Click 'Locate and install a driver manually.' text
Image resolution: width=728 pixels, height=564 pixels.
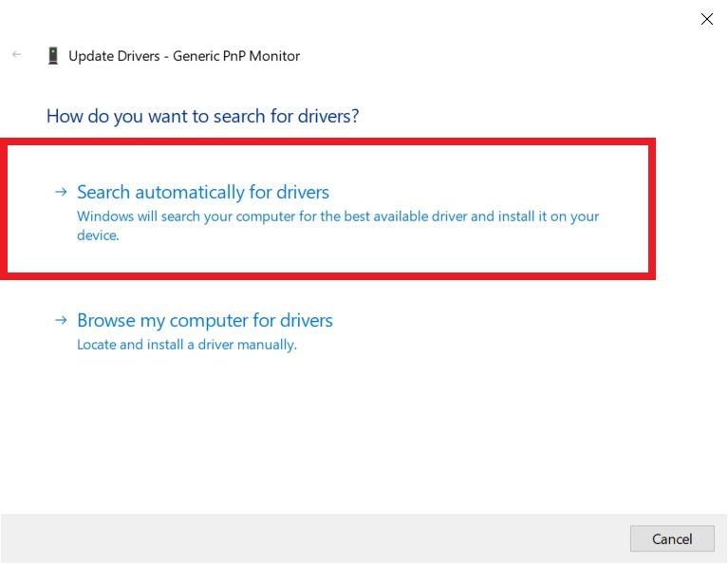(x=187, y=345)
